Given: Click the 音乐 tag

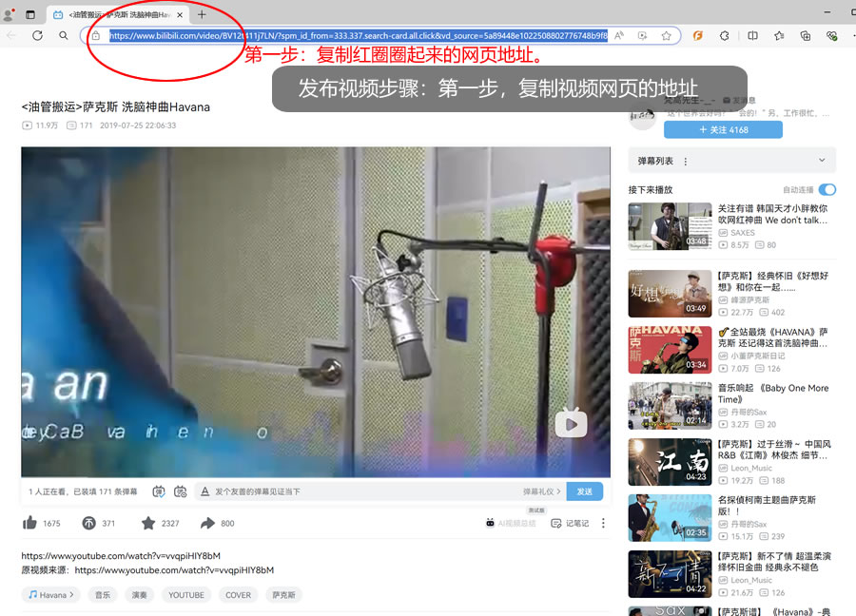Looking at the screenshot, I should 103,595.
